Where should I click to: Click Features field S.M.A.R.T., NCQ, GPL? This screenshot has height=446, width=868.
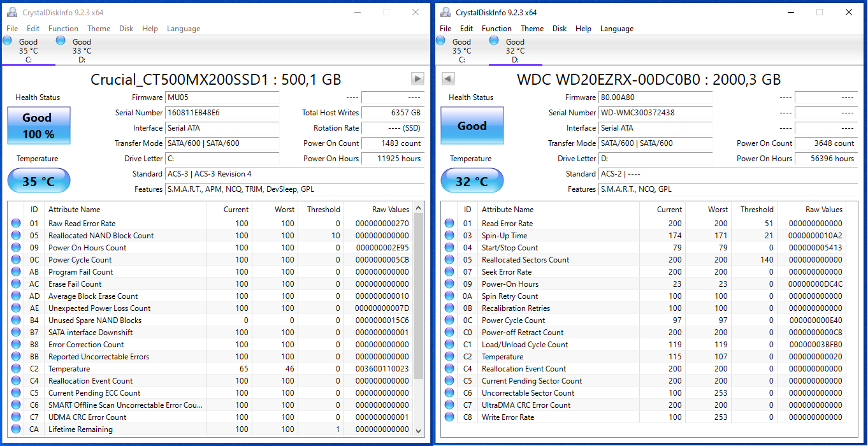click(x=728, y=189)
